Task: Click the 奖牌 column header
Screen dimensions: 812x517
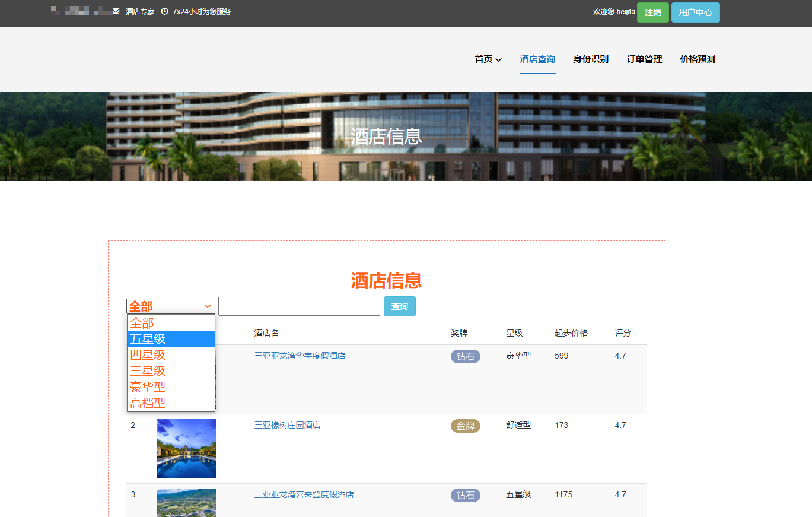Action: (x=459, y=333)
